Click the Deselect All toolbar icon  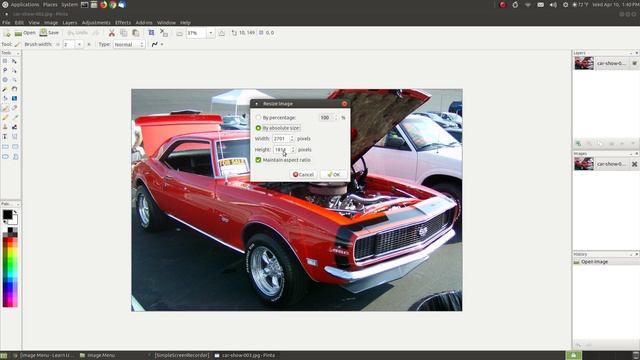tap(164, 33)
